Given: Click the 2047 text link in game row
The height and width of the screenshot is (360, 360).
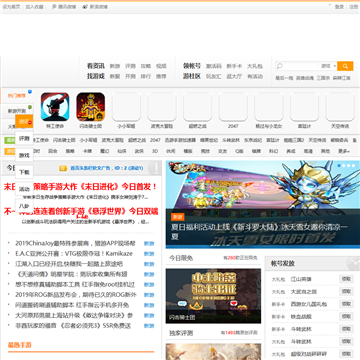Looking at the screenshot, I should (155, 140).
